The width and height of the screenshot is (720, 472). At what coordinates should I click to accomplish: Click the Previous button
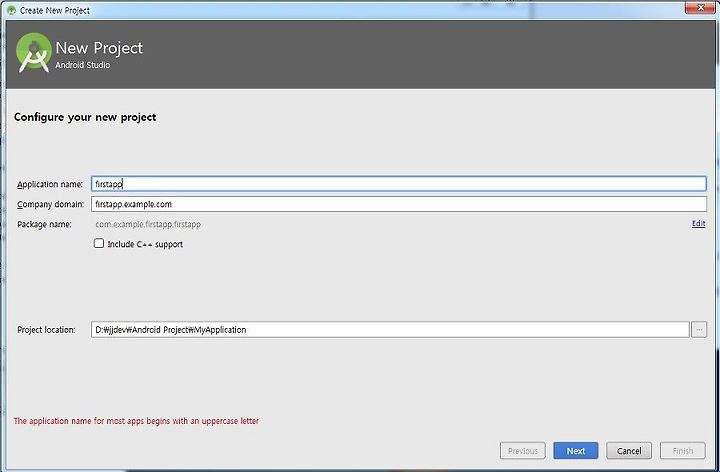pyautogui.click(x=523, y=450)
